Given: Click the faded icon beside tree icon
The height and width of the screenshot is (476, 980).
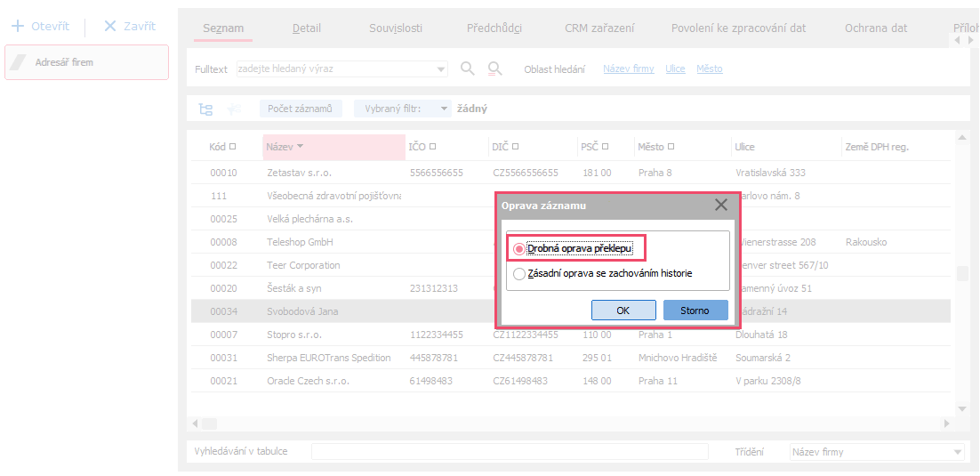Looking at the screenshot, I should (x=235, y=109).
